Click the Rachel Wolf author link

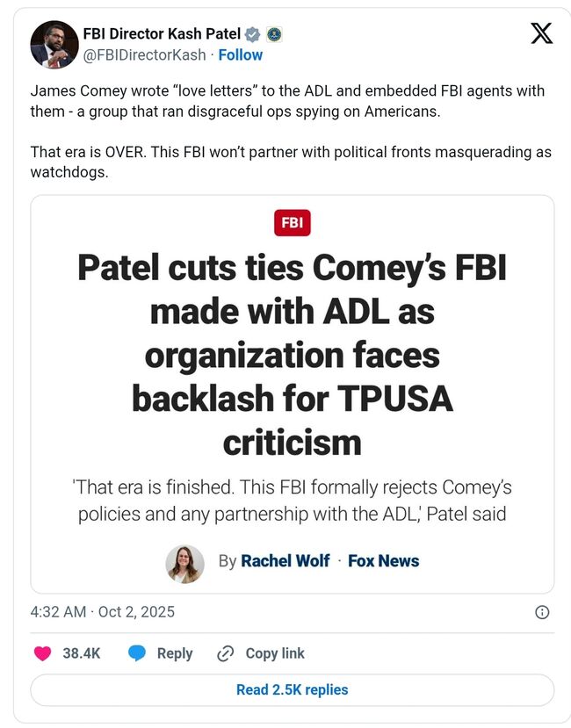click(285, 561)
